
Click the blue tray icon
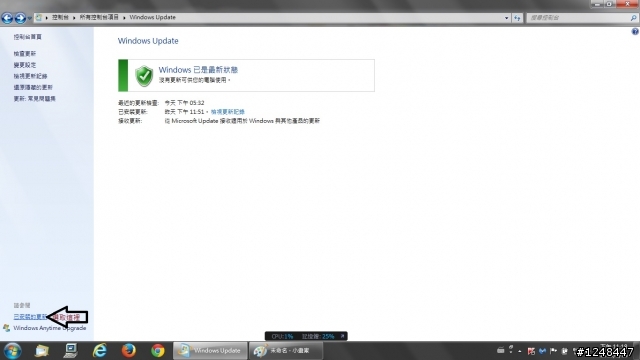(542, 351)
